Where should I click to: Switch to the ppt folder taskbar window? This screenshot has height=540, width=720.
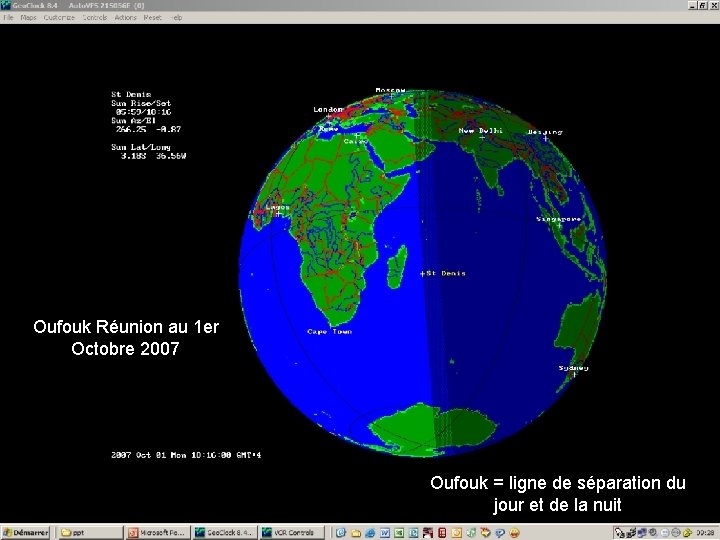click(x=90, y=533)
